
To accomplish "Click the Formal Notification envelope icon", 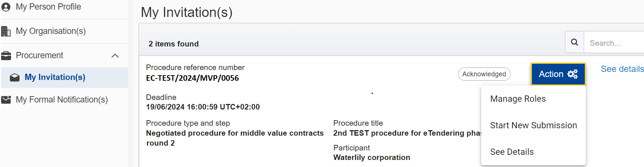I will coord(6,100).
